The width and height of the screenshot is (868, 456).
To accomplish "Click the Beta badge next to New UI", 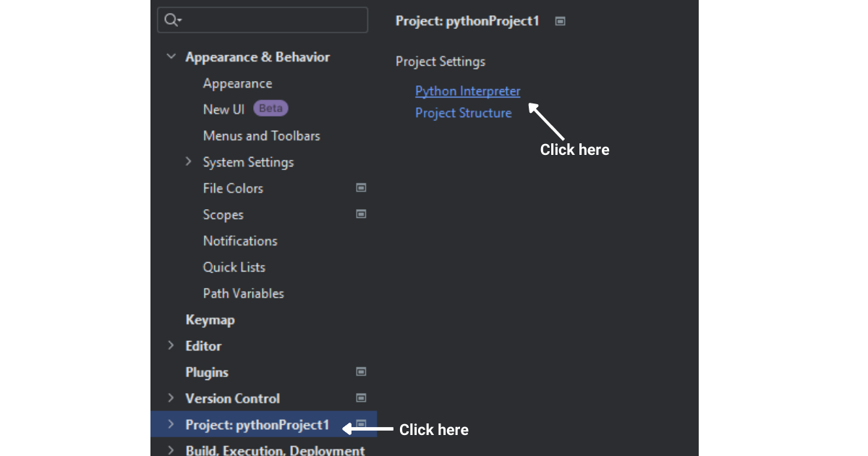I will pyautogui.click(x=271, y=109).
